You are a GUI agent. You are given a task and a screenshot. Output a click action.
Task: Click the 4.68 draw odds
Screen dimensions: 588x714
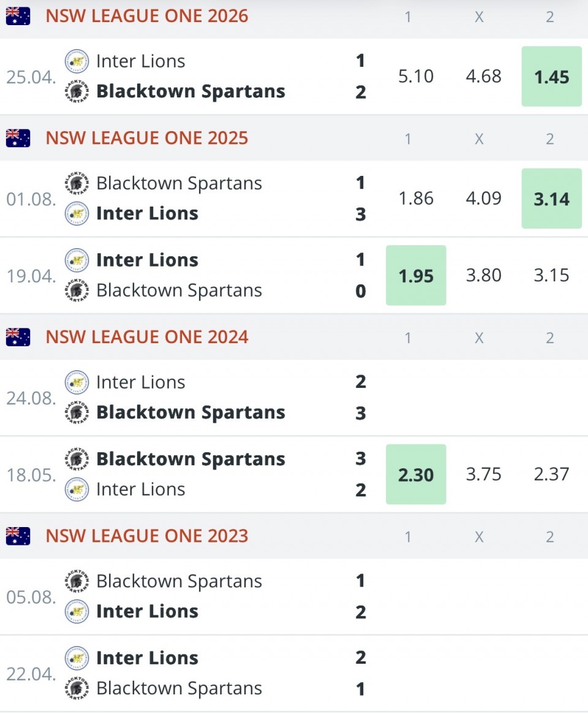pos(483,77)
